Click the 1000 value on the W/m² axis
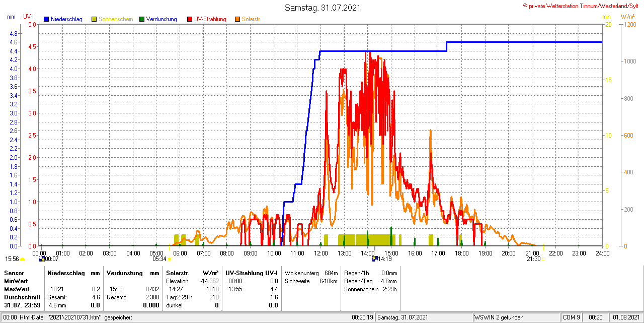 629,61
